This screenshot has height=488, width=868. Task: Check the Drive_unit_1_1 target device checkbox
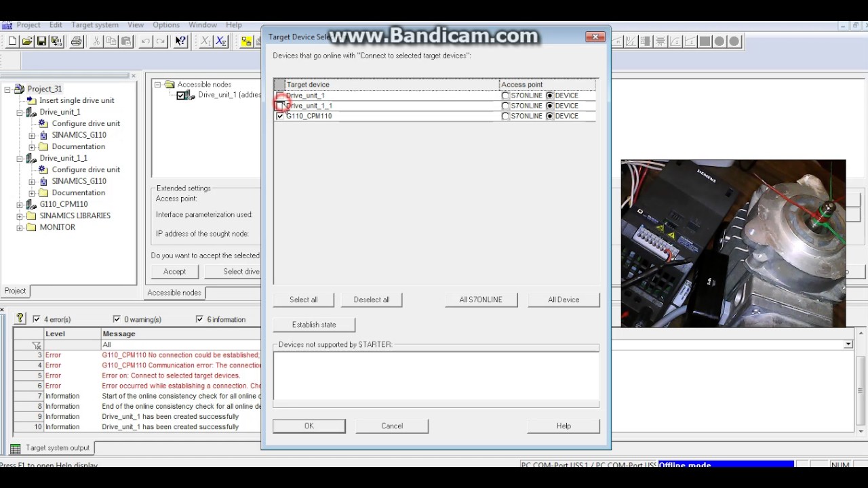coord(280,106)
